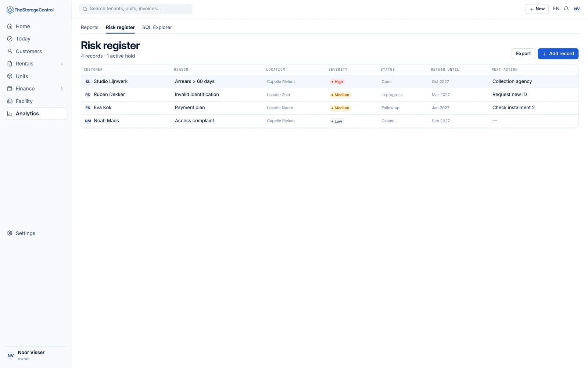
Task: Open Settings text label in the sidebar
Action: [25, 233]
